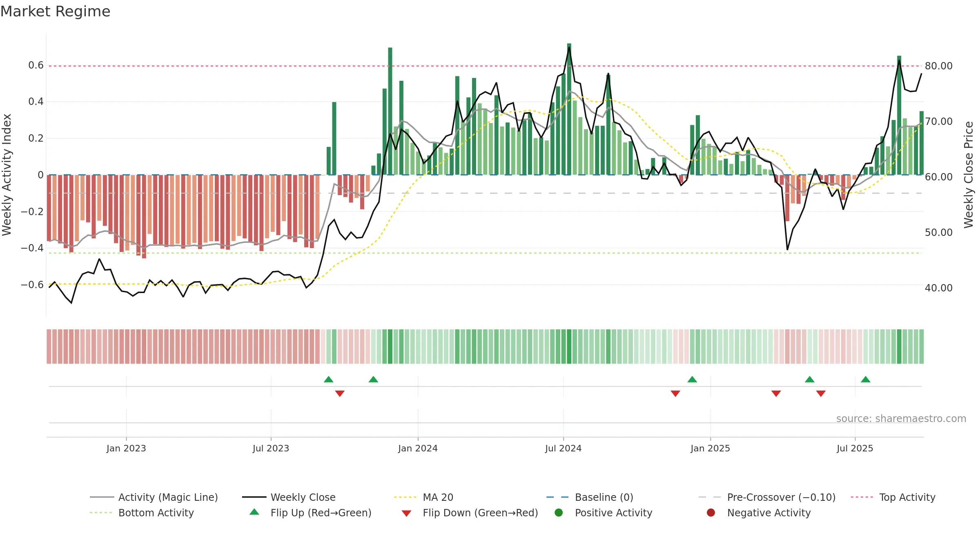Toggle the Weekly Close legend entry

pos(289,497)
